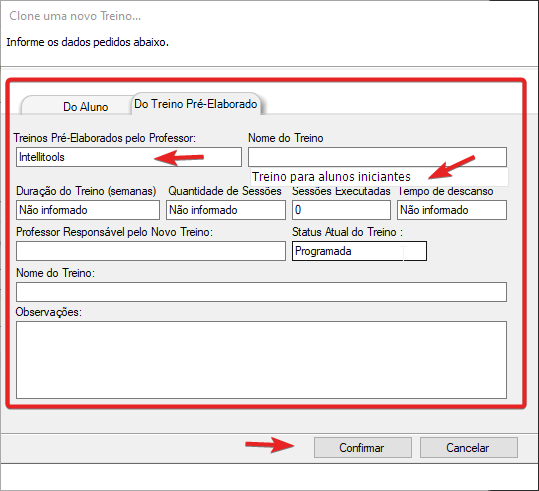Screen dimensions: 539x491
Task: Click inside the Observações text area
Action: click(261, 360)
